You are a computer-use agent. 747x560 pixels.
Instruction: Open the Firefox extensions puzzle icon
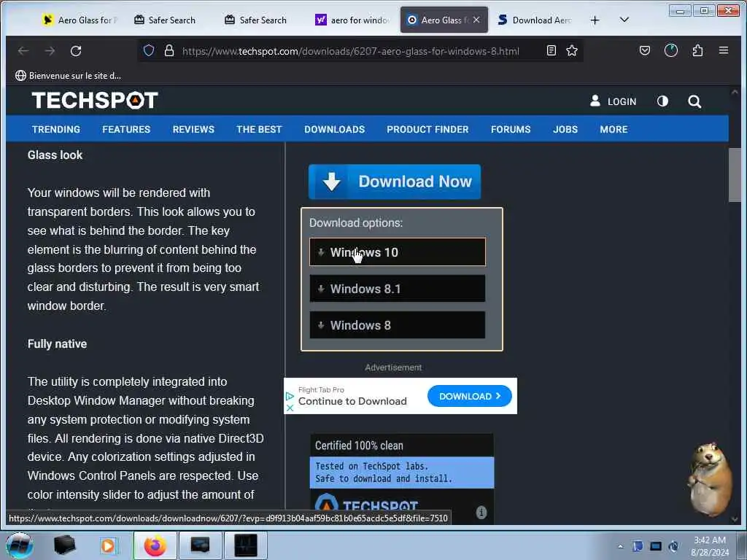[697, 50]
